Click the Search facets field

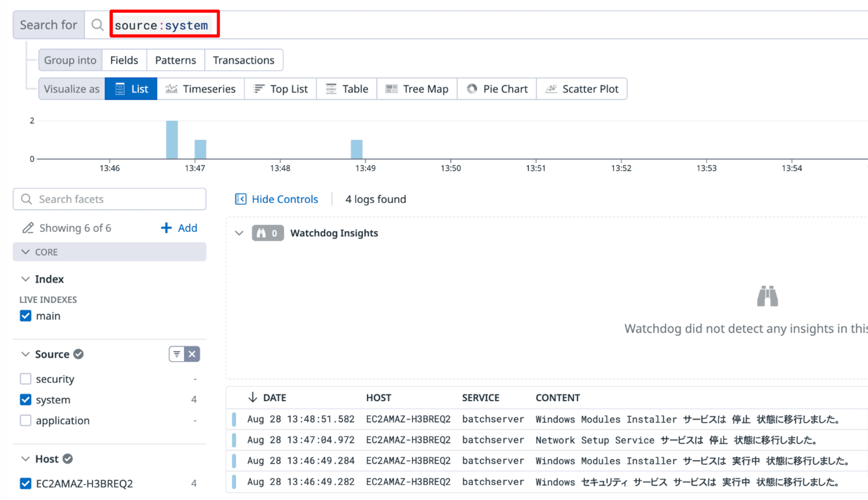point(109,199)
